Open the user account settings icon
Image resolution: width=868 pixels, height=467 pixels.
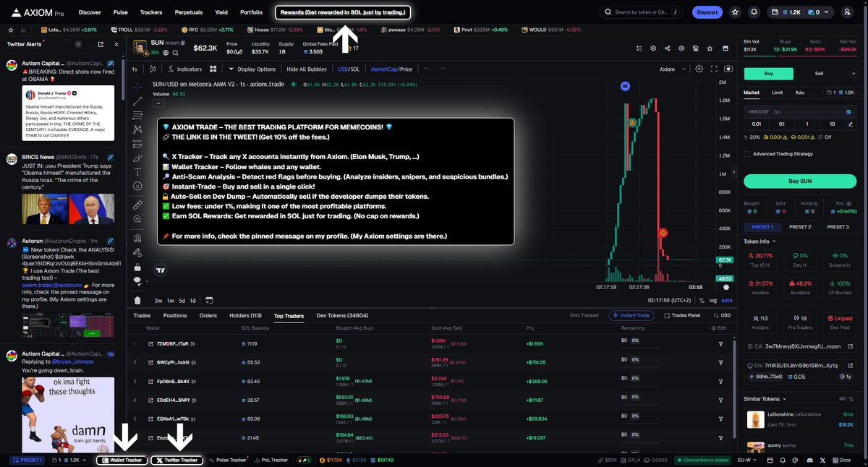click(847, 12)
